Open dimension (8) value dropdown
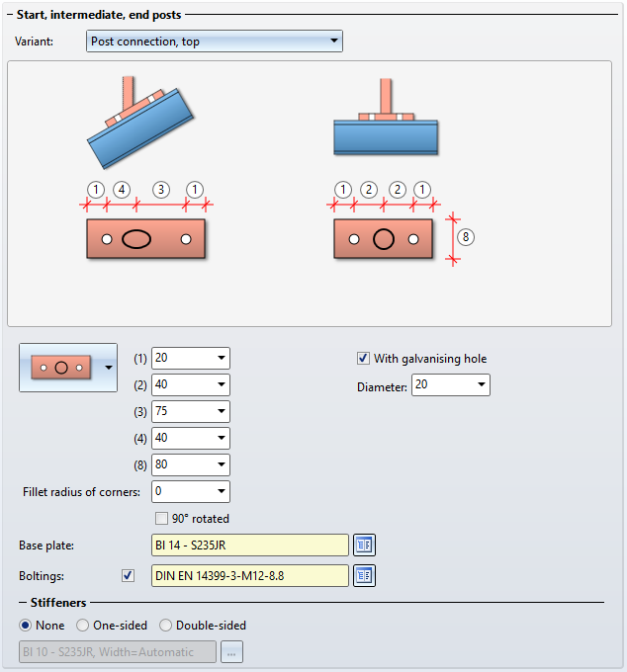This screenshot has height=672, width=627. [x=222, y=465]
